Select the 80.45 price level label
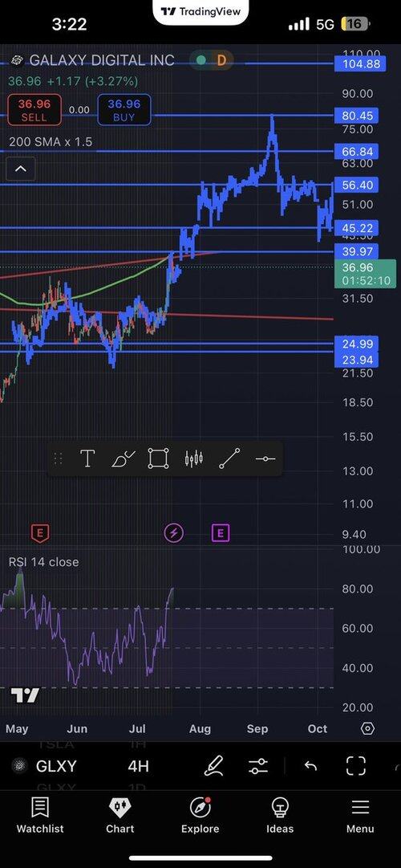This screenshot has width=401, height=868. click(x=358, y=116)
